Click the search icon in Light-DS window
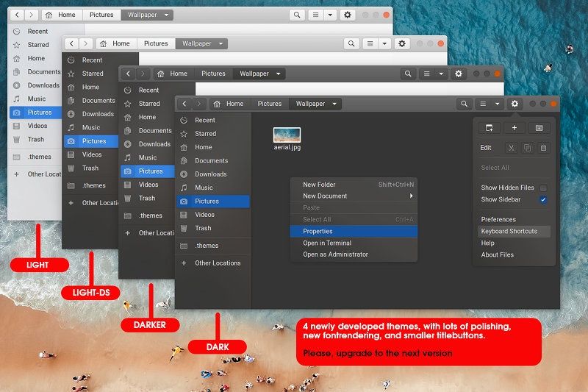 (351, 43)
